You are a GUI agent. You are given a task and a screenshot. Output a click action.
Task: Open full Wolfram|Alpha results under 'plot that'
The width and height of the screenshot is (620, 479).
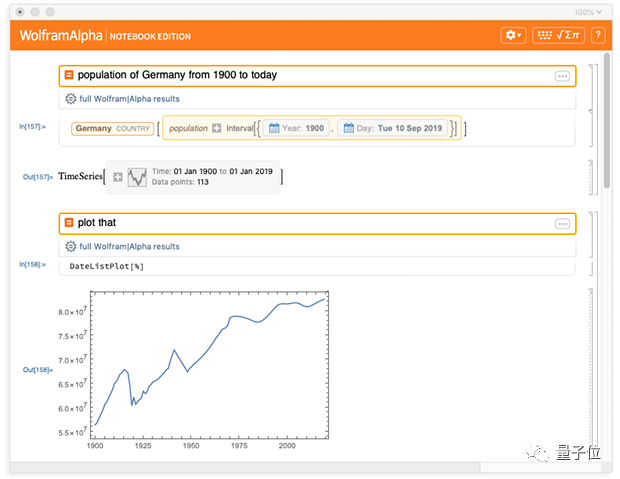(x=129, y=246)
